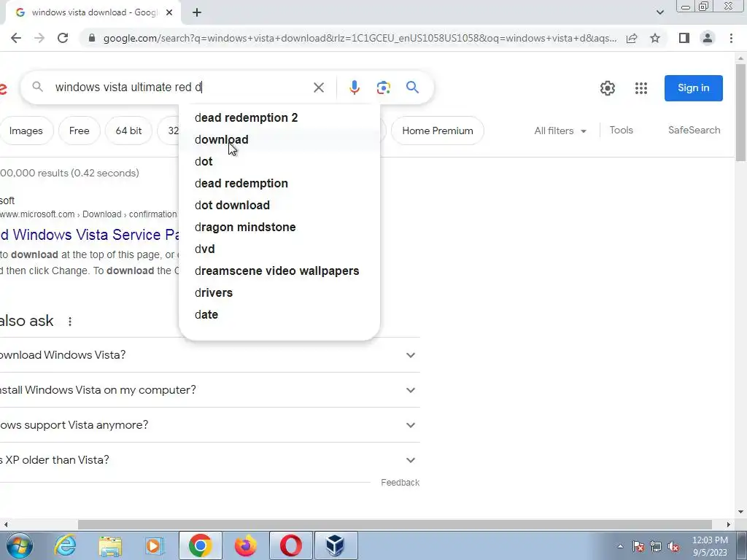The width and height of the screenshot is (747, 560).
Task: Click the Chrome profile avatar icon
Action: pyautogui.click(x=708, y=38)
